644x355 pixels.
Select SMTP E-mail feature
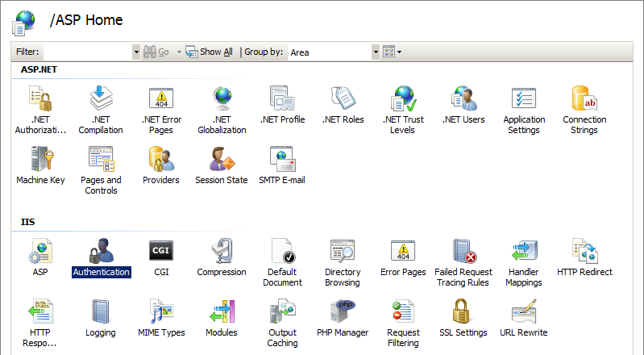pyautogui.click(x=282, y=165)
